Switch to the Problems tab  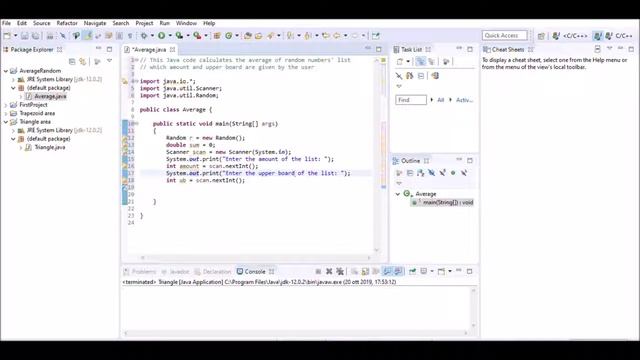[140, 272]
